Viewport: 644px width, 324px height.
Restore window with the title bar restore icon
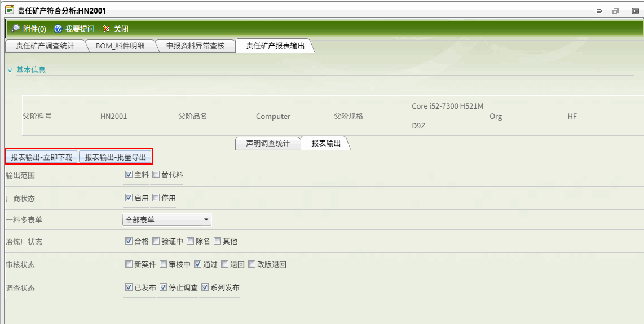point(615,11)
